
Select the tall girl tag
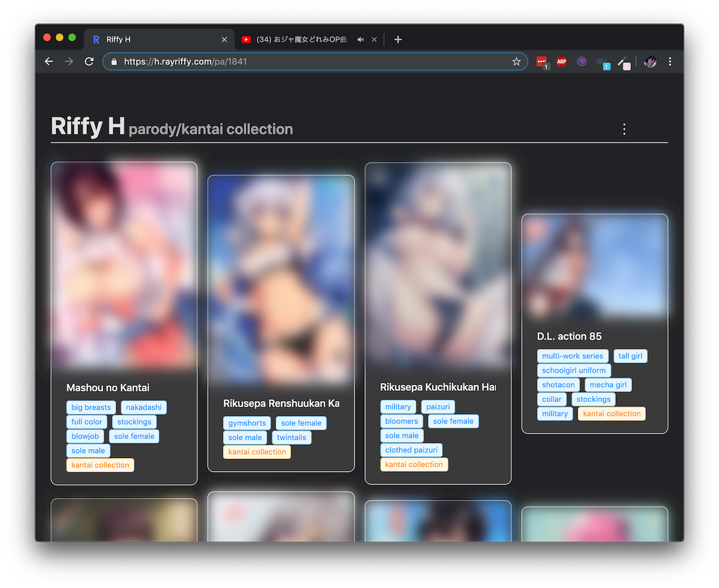point(630,356)
